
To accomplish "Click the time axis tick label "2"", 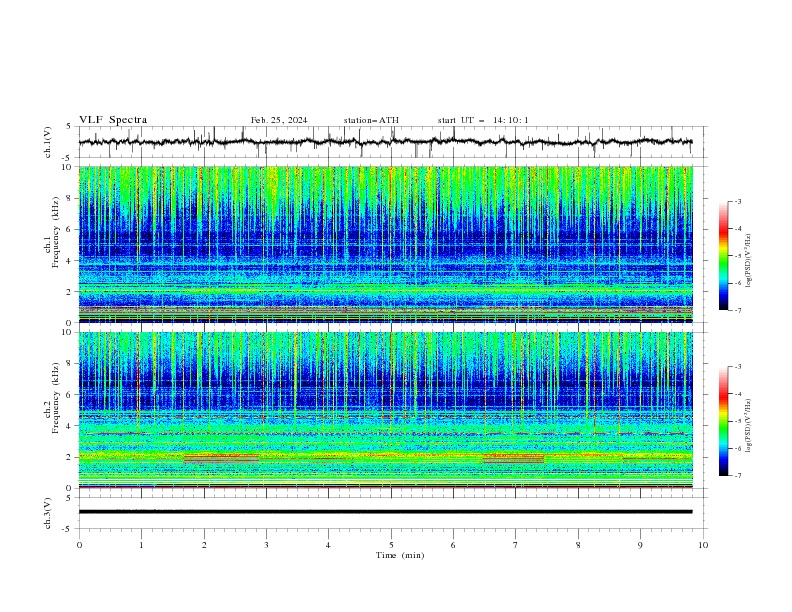I will pos(204,545).
